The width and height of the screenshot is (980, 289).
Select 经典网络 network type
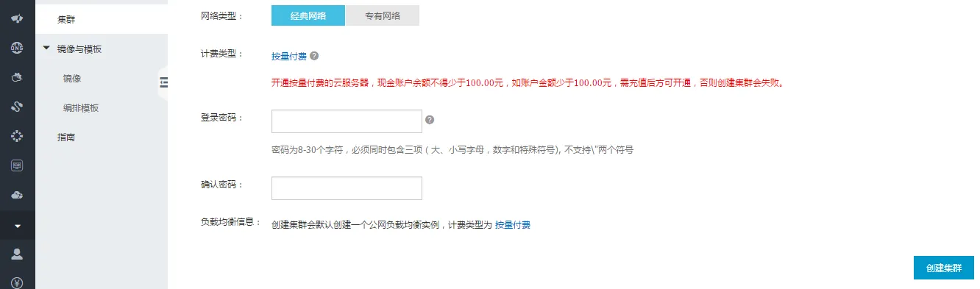[308, 15]
